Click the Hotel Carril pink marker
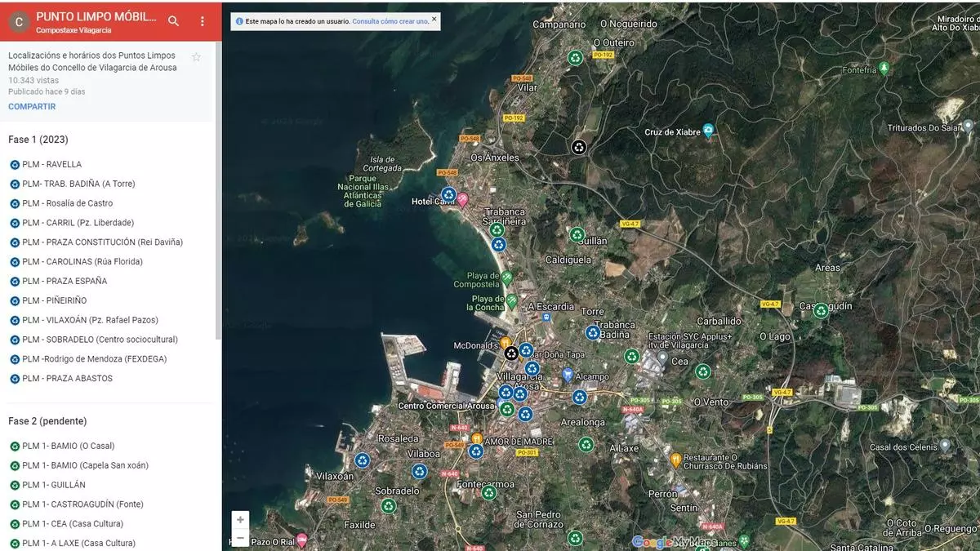 click(x=462, y=199)
